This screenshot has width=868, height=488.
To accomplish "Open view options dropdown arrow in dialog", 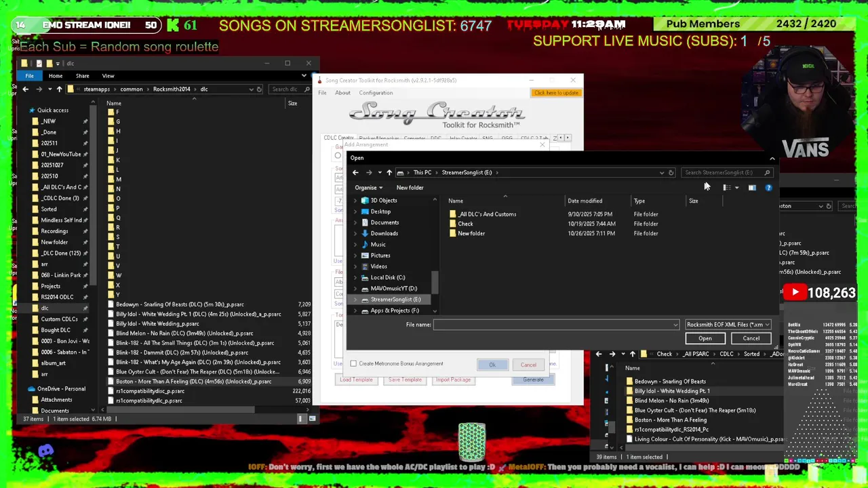I will coord(736,188).
